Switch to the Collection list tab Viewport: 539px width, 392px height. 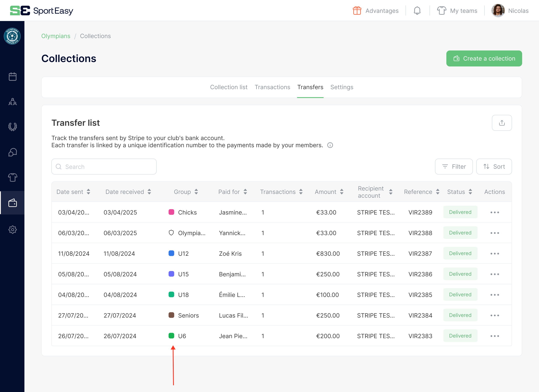coord(228,87)
